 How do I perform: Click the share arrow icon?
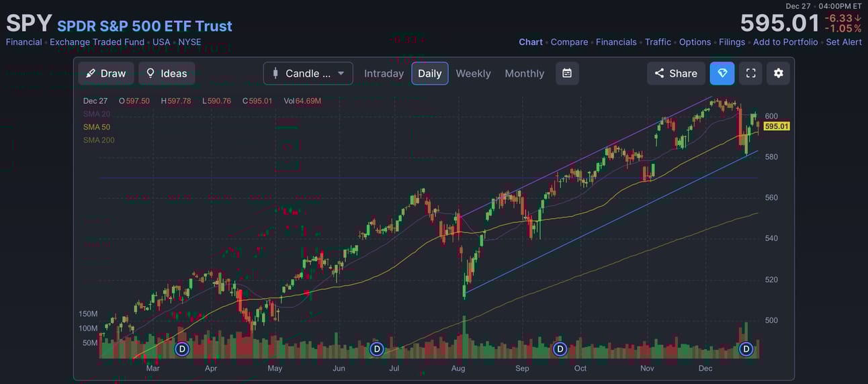pos(659,73)
